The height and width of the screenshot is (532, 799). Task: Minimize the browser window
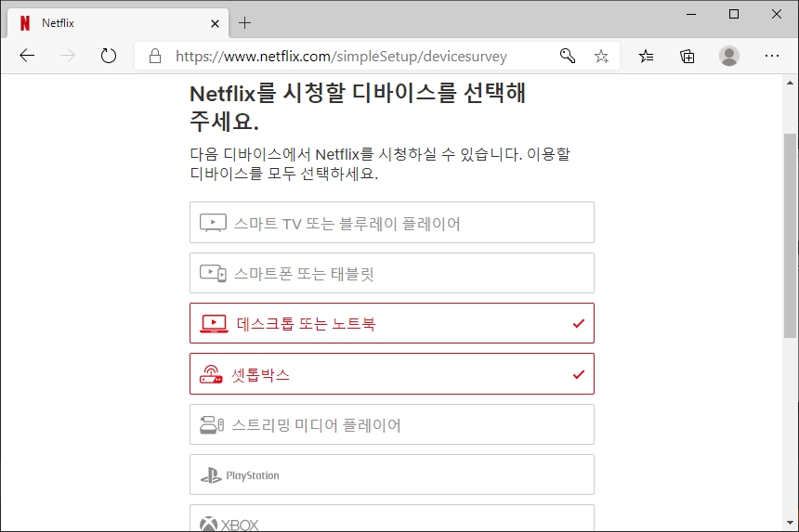tap(691, 14)
